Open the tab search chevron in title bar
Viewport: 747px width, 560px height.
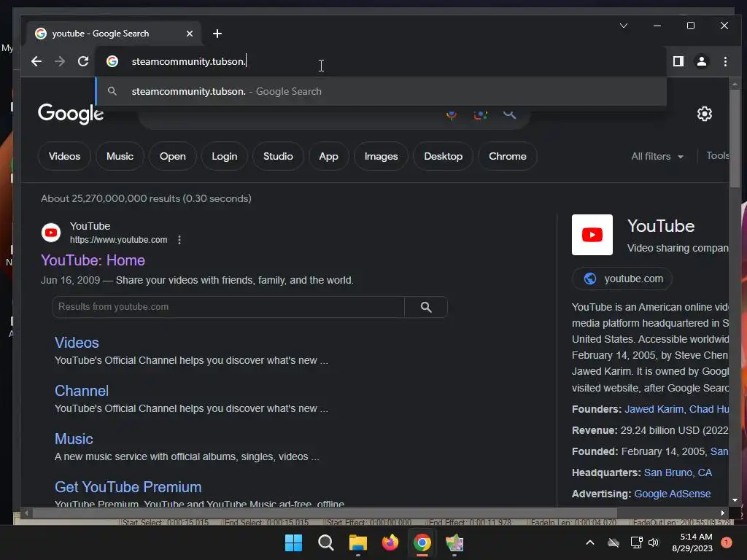(x=624, y=26)
